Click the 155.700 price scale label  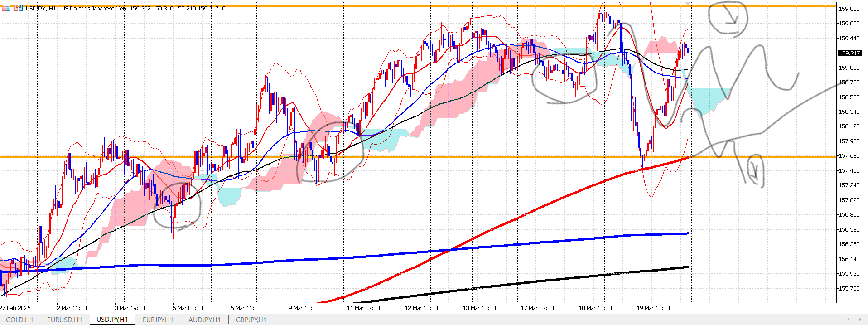click(x=849, y=288)
